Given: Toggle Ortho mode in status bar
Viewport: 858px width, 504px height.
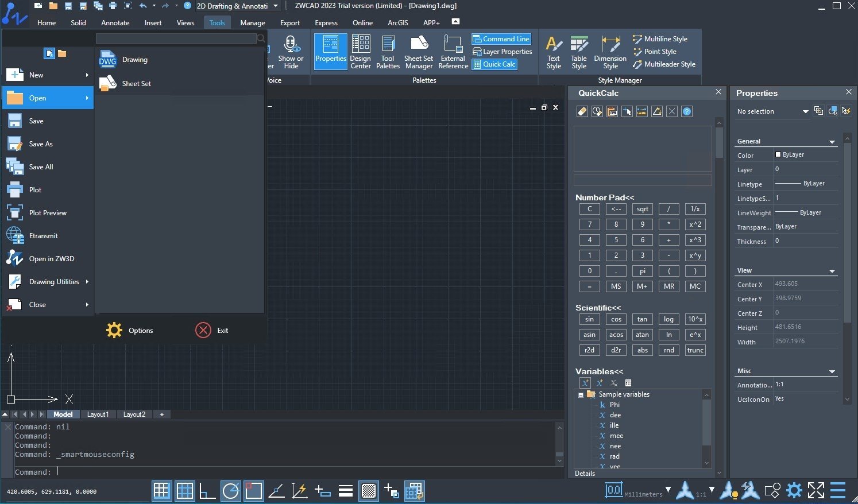Looking at the screenshot, I should pos(207,491).
